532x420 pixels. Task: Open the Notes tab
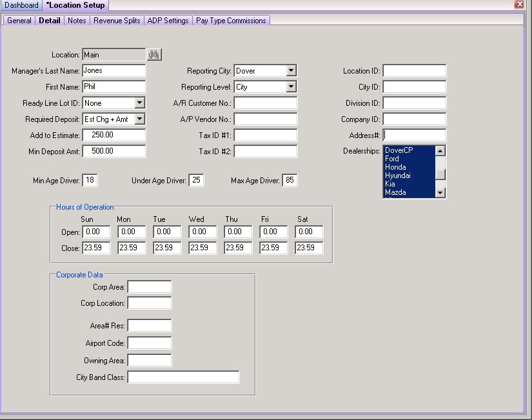[x=77, y=21]
